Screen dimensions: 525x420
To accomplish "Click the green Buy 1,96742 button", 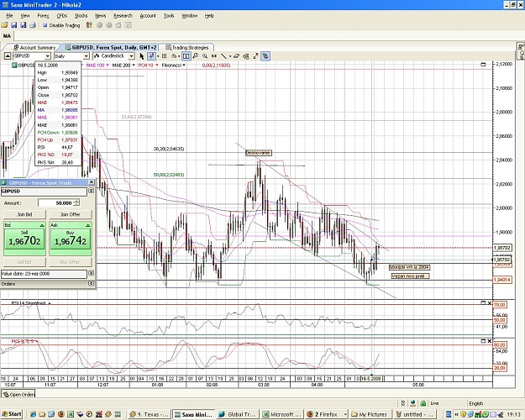I will pos(71,239).
